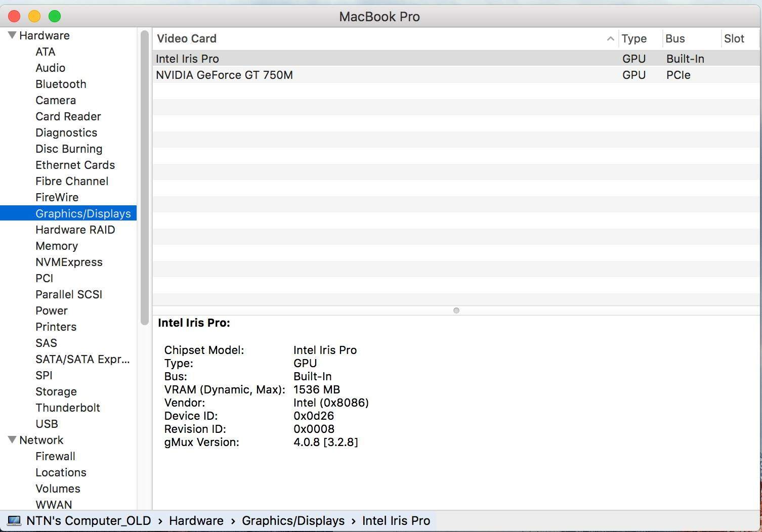Click the sidebar vertical scrollbar
762x532 pixels.
[145, 177]
